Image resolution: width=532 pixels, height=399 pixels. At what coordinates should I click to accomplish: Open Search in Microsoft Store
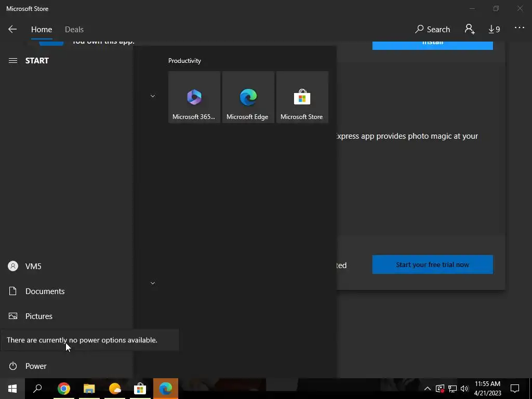tap(432, 30)
